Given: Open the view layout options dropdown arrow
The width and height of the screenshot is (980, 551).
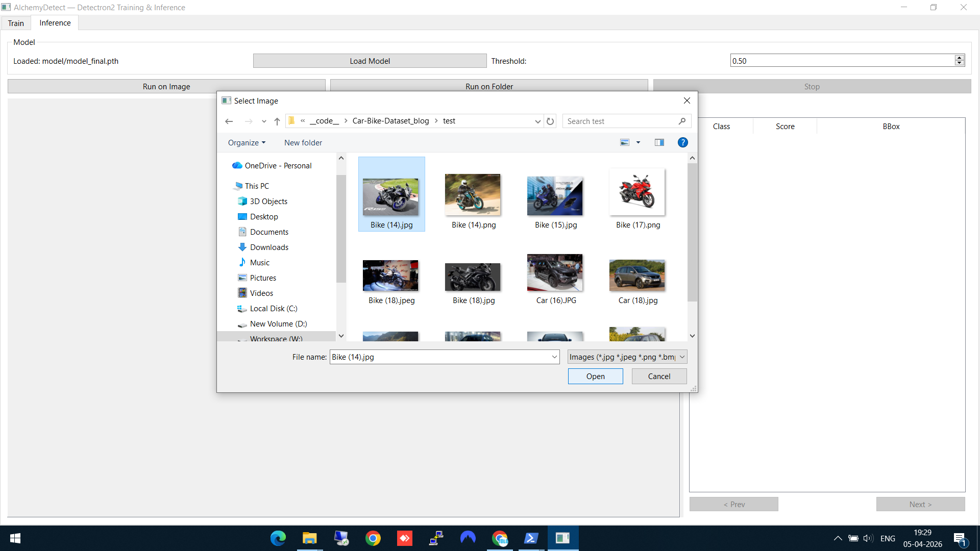Looking at the screenshot, I should 639,142.
